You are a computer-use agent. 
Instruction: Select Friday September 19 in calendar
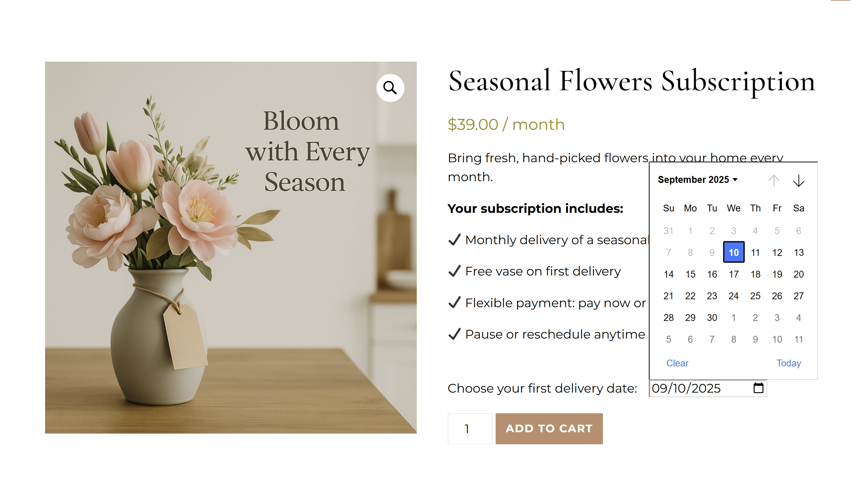pyautogui.click(x=777, y=274)
